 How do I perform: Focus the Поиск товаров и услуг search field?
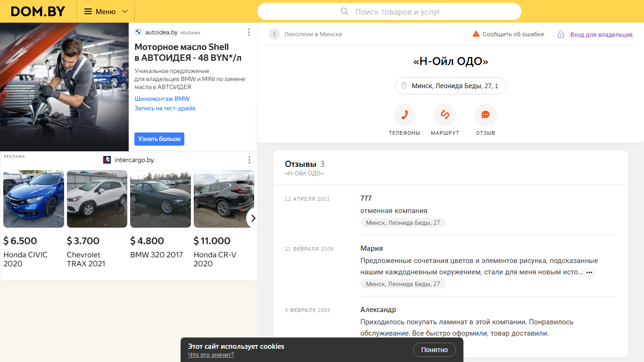point(389,11)
